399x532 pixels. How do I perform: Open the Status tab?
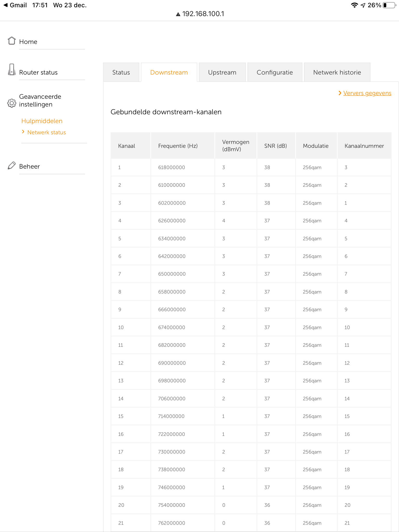121,72
